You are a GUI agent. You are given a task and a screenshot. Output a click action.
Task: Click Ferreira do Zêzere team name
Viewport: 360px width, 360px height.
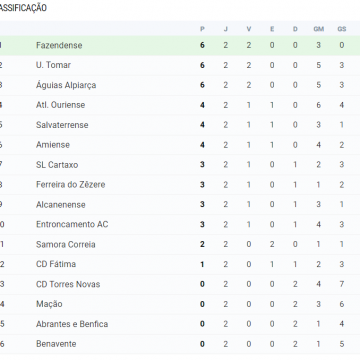(71, 184)
